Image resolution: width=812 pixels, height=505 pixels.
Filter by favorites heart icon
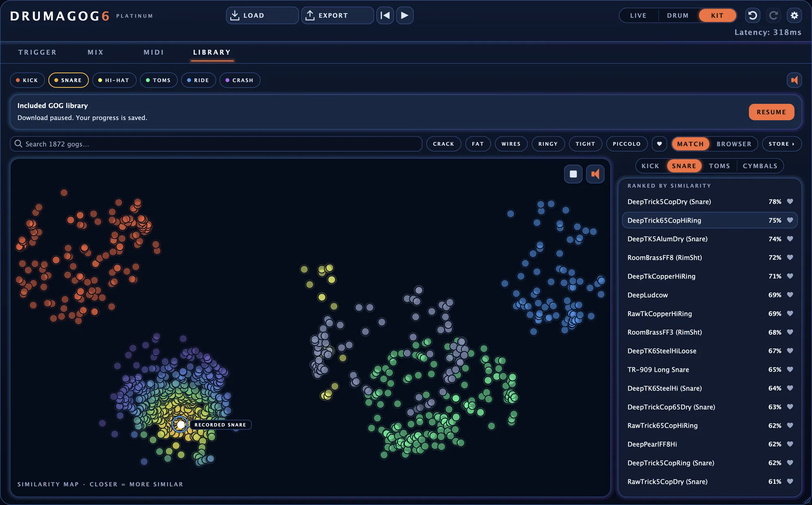pos(659,144)
